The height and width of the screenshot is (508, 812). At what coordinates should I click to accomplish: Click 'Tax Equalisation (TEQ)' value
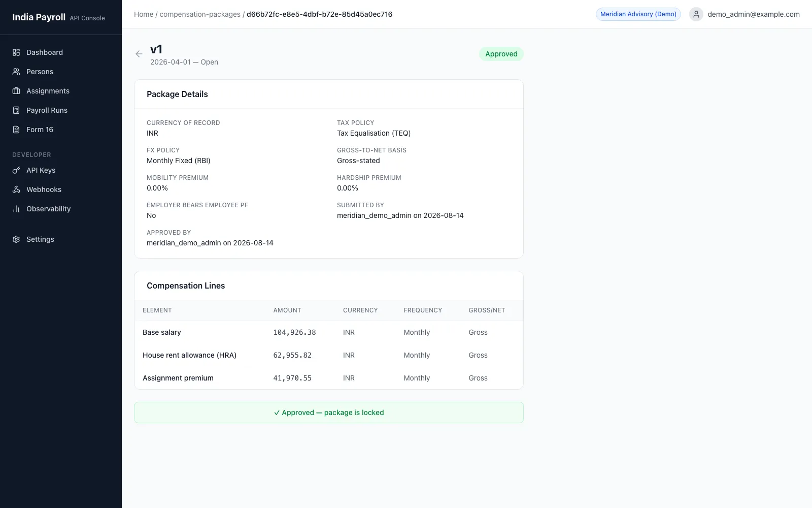pos(374,133)
